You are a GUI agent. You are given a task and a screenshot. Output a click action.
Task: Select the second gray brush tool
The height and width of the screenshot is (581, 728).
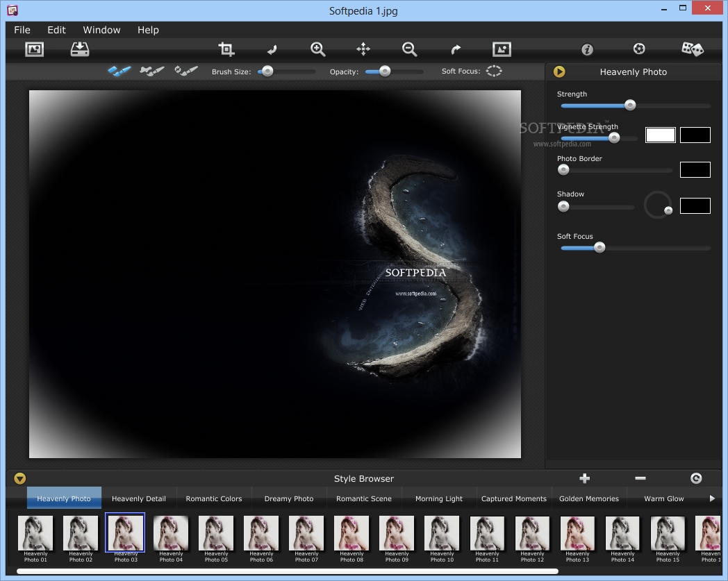(152, 71)
